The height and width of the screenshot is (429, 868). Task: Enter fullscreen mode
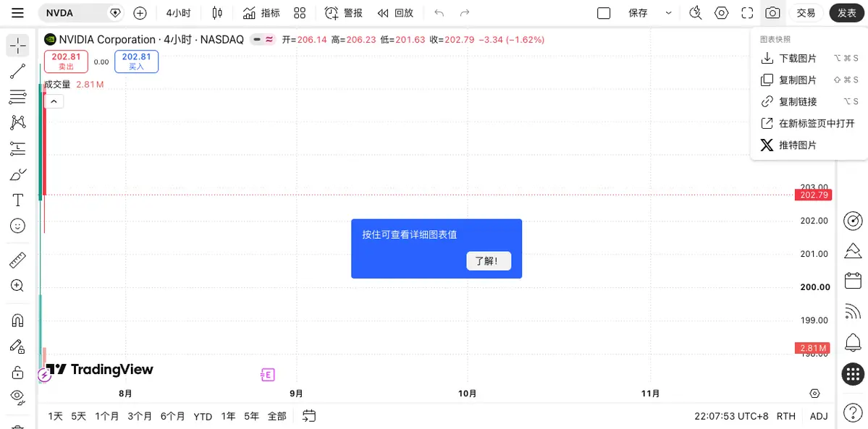[747, 13]
